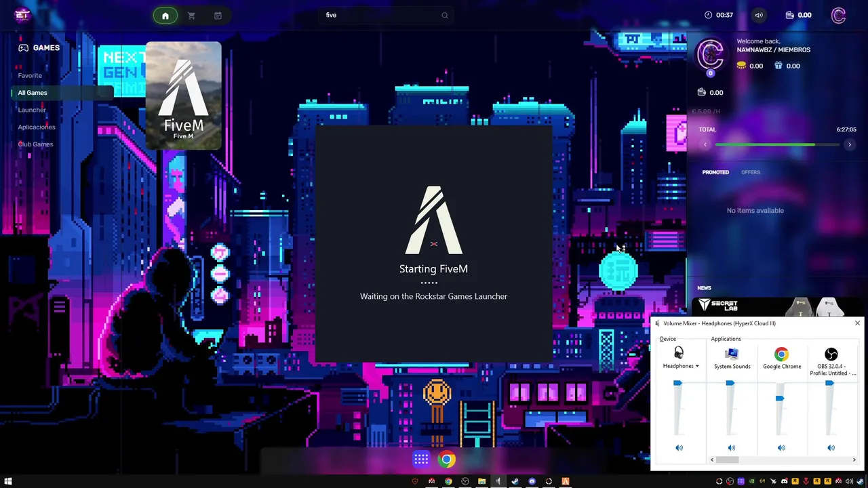Click the System Sounds icon in Volume Mixer
The image size is (868, 488).
point(732,354)
